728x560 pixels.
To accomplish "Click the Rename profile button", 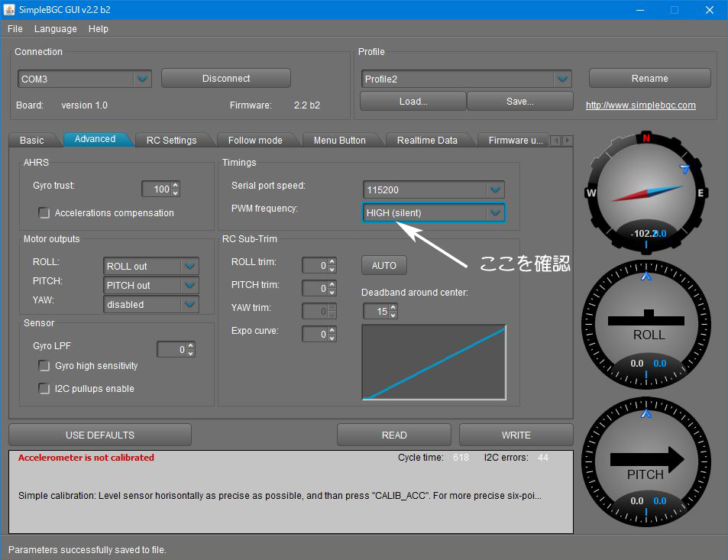I will (649, 79).
